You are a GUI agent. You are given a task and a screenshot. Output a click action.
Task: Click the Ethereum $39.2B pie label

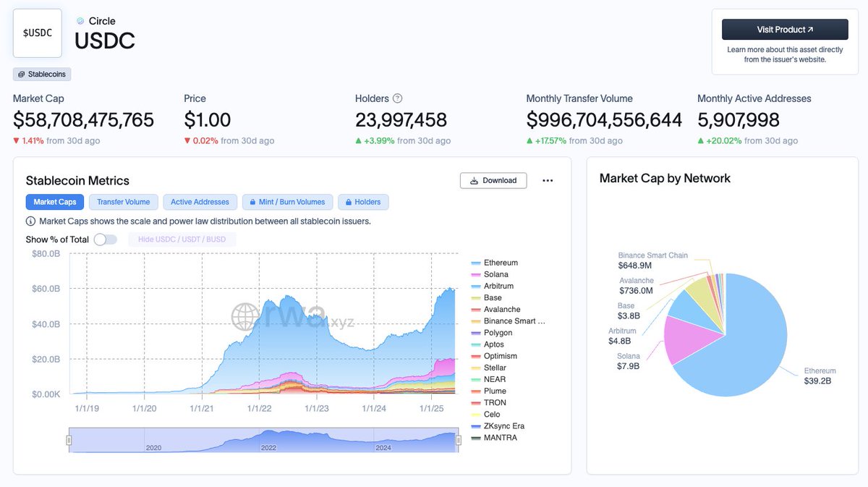[x=820, y=376]
